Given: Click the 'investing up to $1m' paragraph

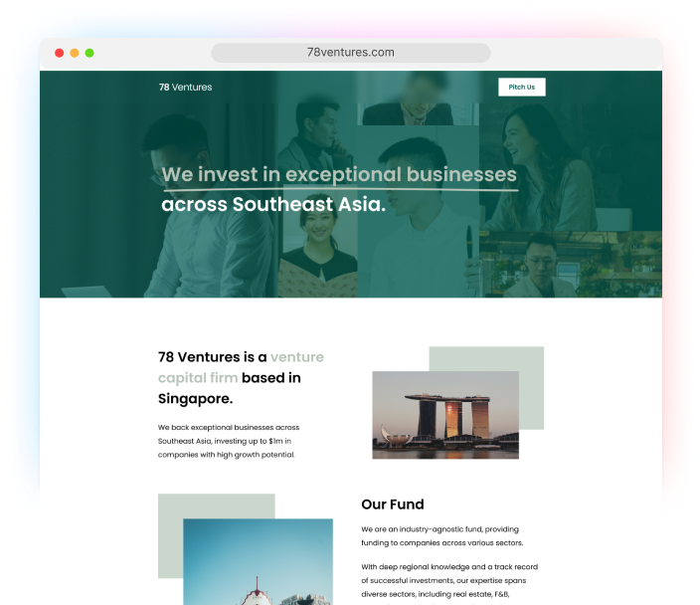Looking at the screenshot, I should point(229,441).
